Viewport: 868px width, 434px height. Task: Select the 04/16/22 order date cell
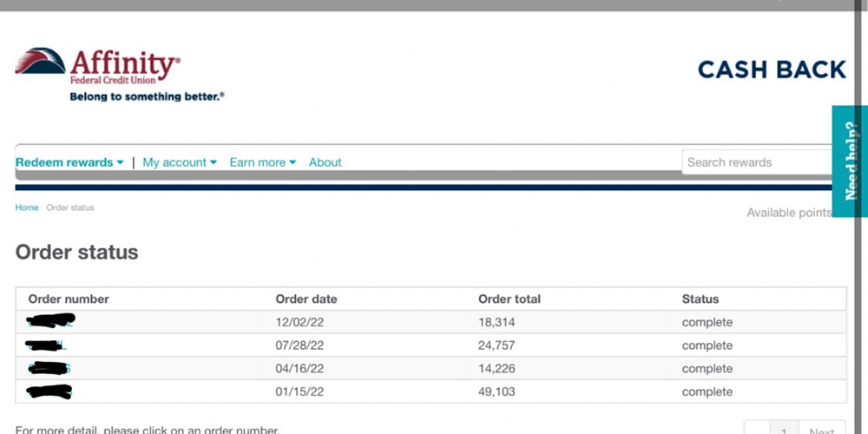pos(299,369)
